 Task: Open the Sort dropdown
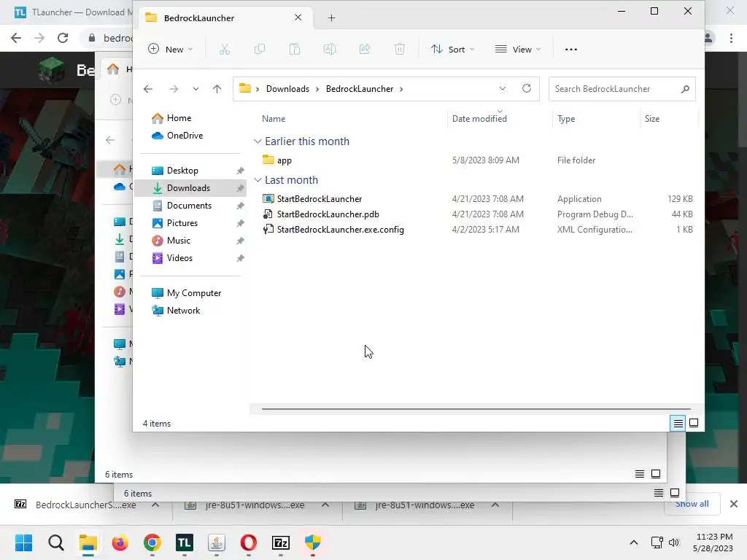(452, 49)
